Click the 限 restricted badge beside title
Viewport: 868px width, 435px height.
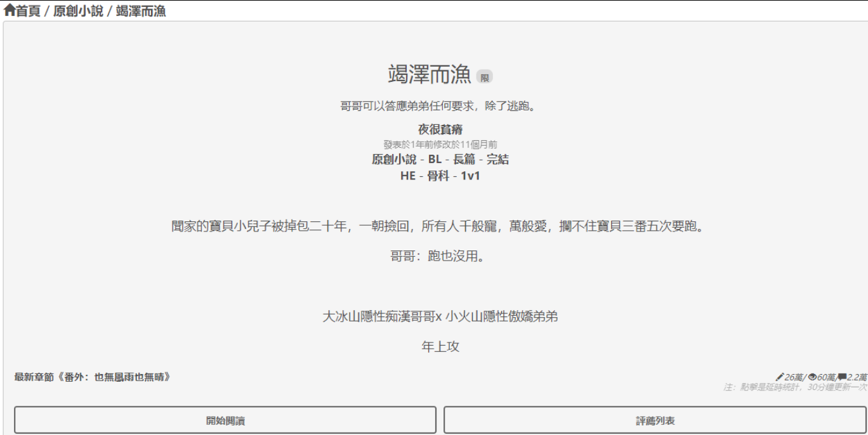coord(485,77)
